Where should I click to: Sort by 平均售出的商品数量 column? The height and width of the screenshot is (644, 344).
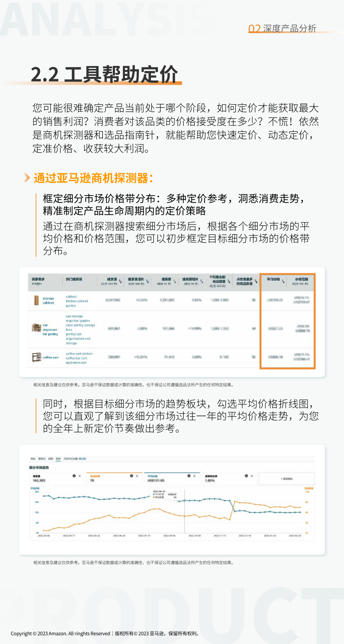(229, 281)
